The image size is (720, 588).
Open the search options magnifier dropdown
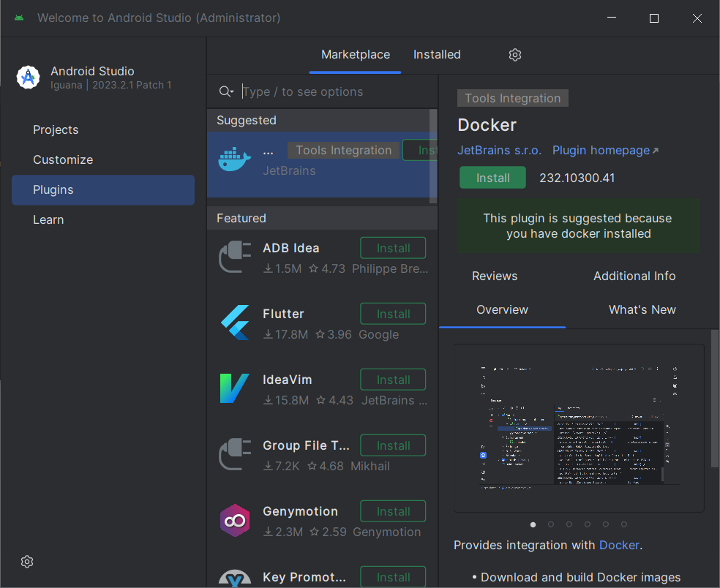(226, 91)
